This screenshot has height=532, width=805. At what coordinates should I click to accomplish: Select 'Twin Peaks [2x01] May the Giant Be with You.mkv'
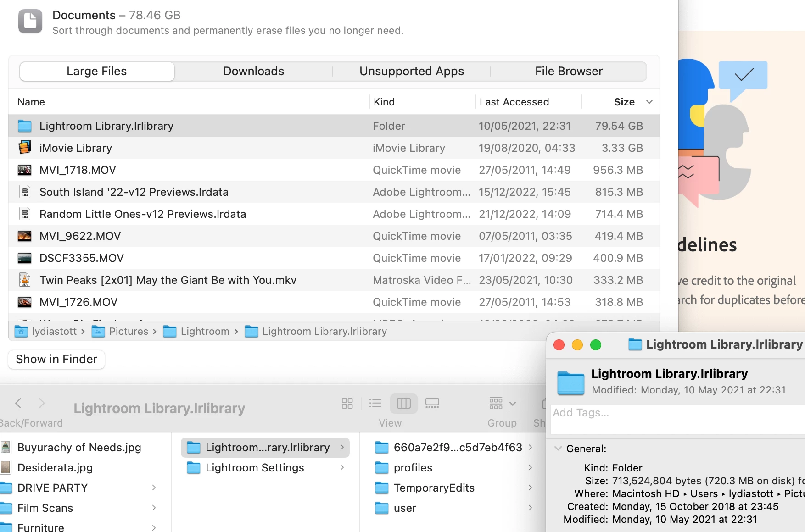(x=168, y=280)
